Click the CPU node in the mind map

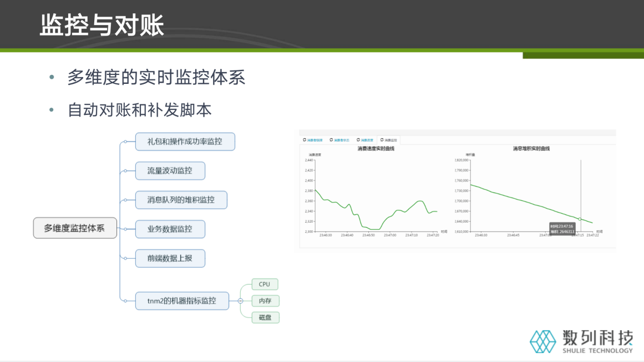click(x=265, y=284)
